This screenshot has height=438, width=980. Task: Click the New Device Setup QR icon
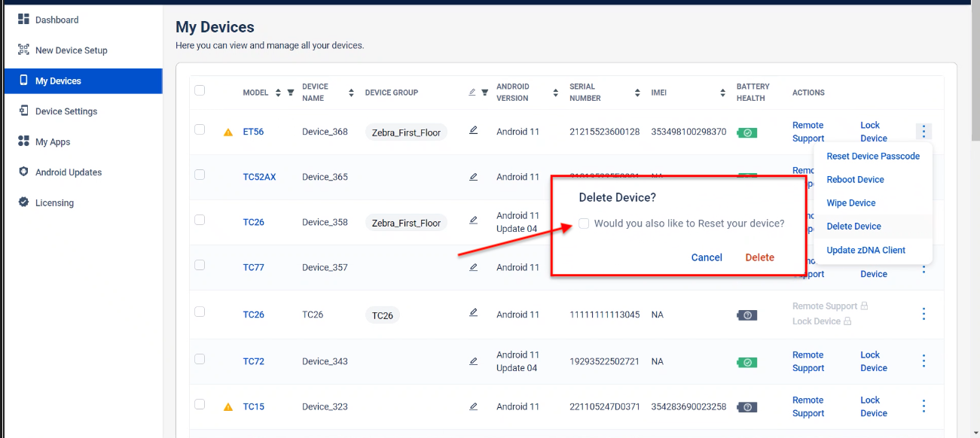23,50
